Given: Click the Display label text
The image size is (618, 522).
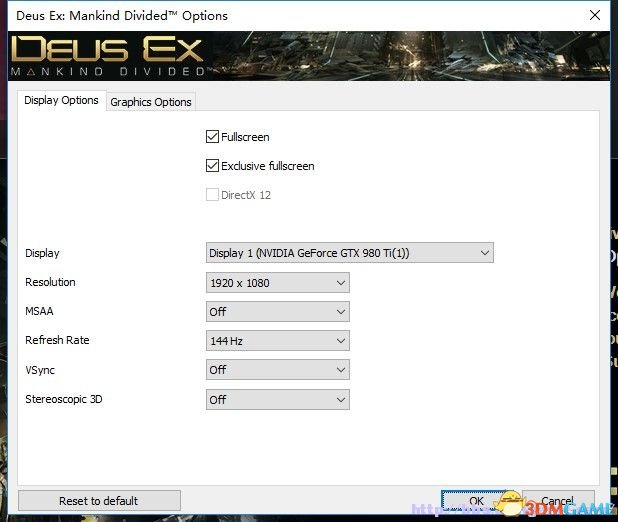Looking at the screenshot, I should [x=42, y=253].
